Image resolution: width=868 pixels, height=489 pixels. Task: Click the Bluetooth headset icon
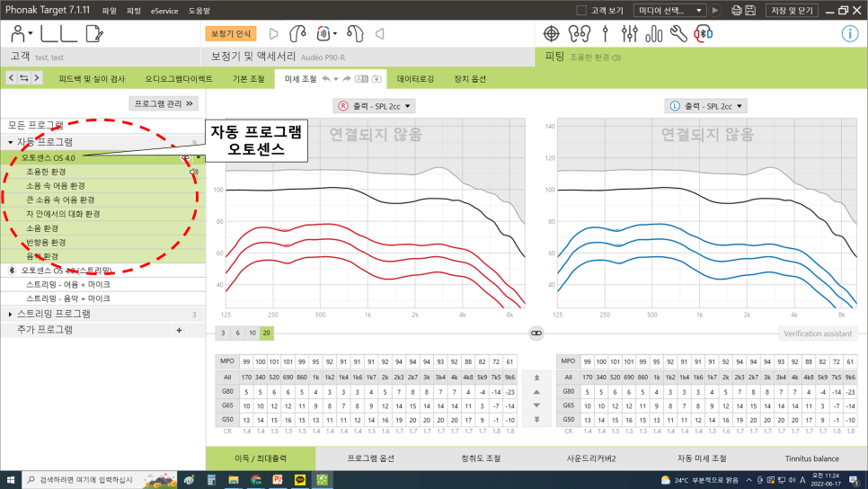(704, 34)
